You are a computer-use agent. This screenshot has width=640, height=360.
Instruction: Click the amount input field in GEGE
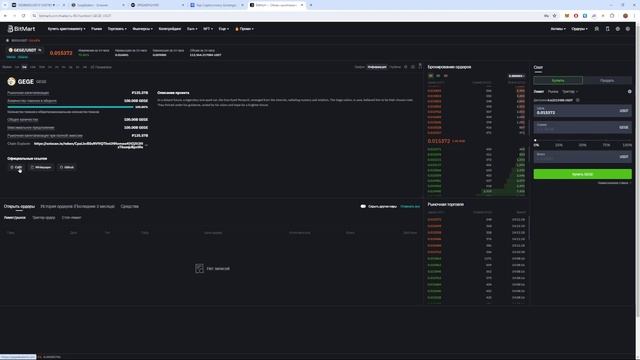(582, 127)
